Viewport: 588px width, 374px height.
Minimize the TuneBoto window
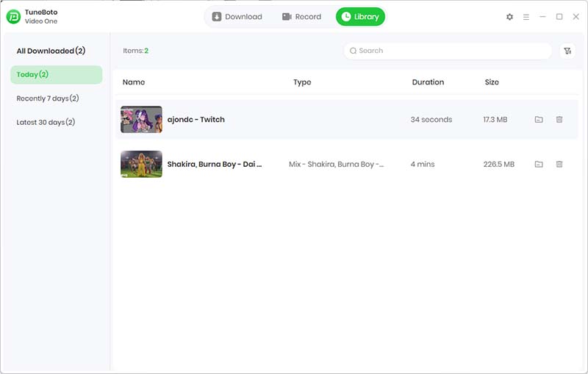coord(542,16)
